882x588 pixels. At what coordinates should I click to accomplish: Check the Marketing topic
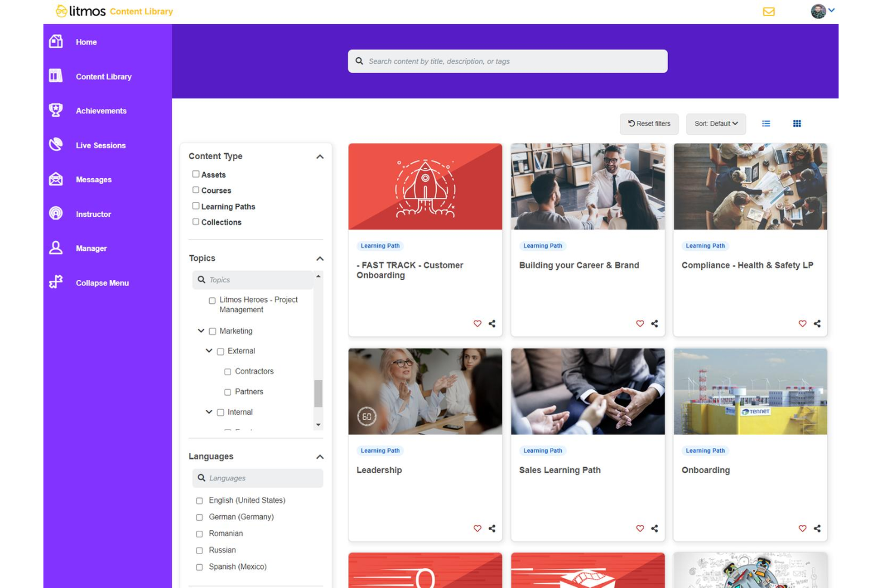(212, 331)
